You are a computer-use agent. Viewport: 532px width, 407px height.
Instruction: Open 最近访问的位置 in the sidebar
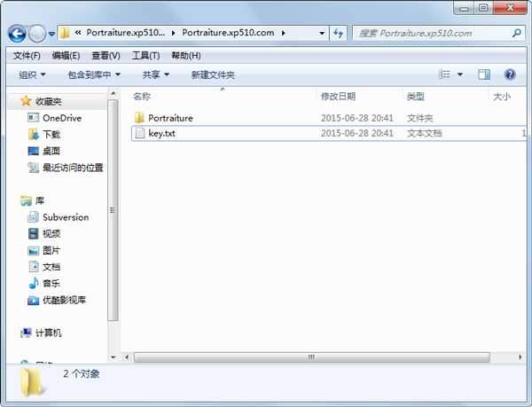point(73,168)
